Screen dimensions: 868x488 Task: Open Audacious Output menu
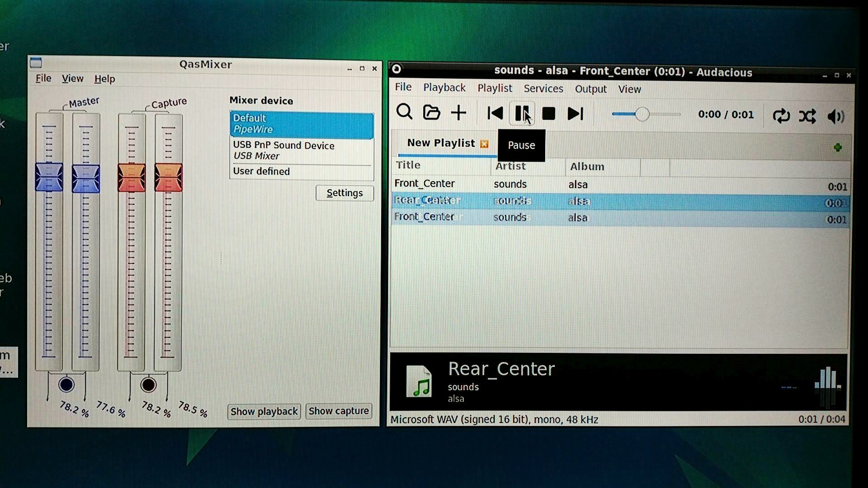(591, 89)
